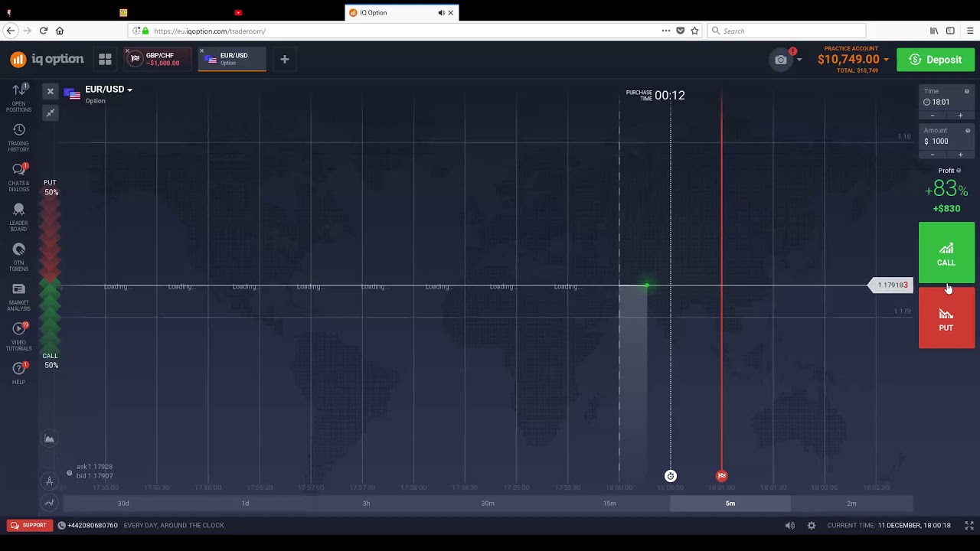Viewport: 980px width, 551px height.
Task: Open the Help section
Action: pyautogui.click(x=19, y=373)
